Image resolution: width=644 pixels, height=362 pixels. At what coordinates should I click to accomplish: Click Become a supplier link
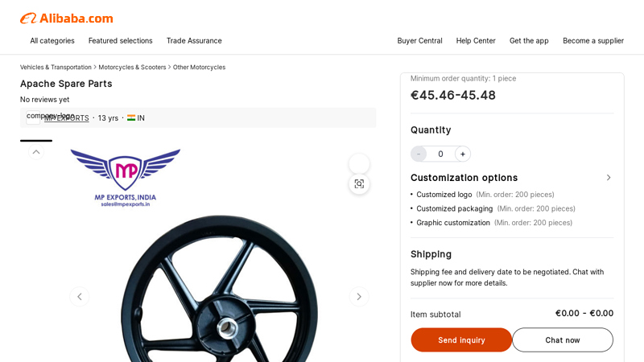tap(593, 40)
